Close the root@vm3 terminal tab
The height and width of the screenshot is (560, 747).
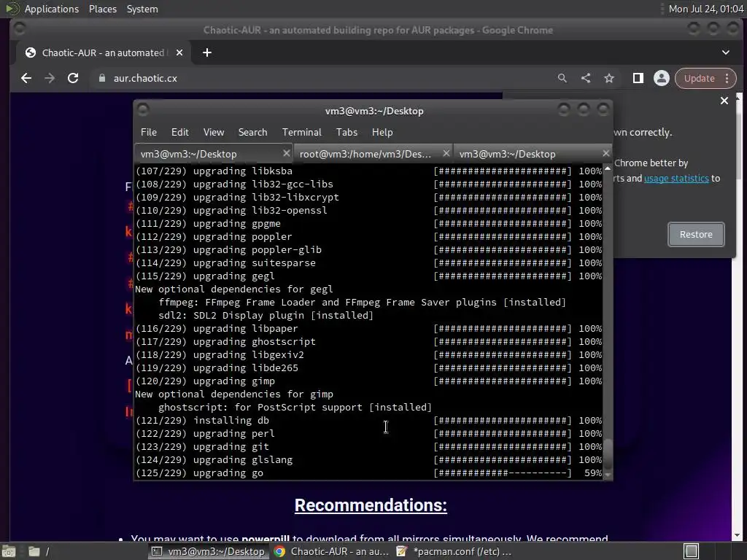click(x=446, y=153)
